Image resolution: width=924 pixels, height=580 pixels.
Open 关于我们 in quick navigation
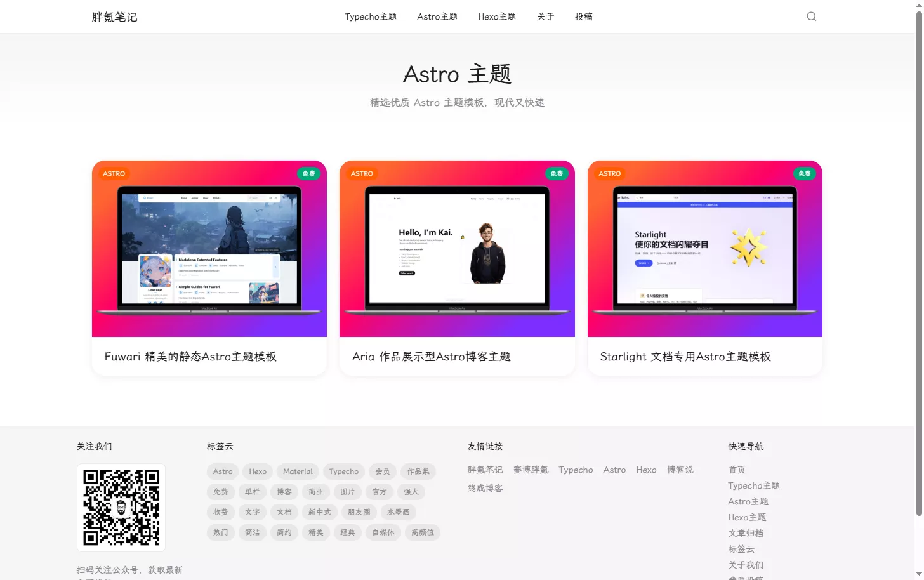(746, 565)
